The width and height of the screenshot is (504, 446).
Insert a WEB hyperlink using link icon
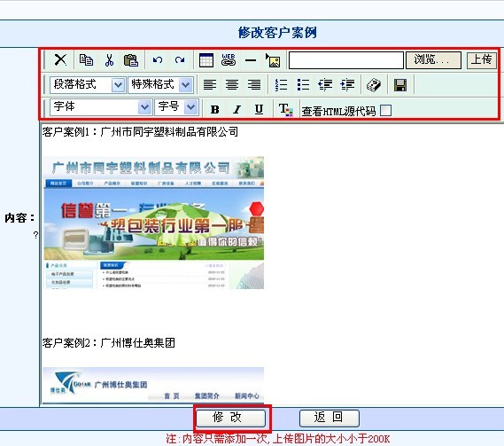229,60
